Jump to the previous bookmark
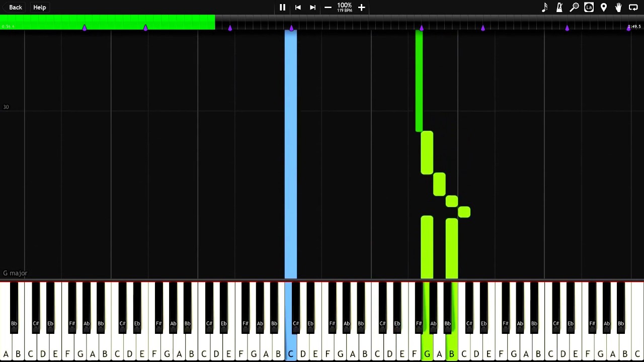Image resolution: width=644 pixels, height=362 pixels. (298, 8)
